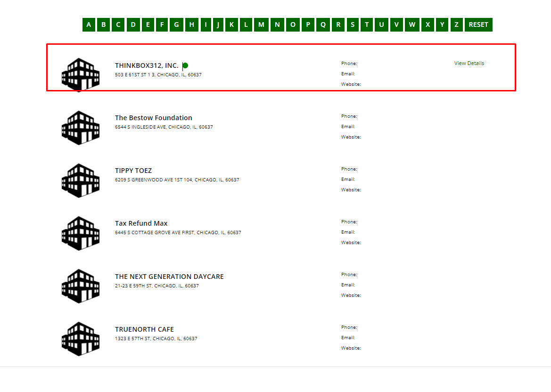The image size is (551, 392).
Task: Click the THINKBOX312, INC. business name
Action: pos(147,65)
